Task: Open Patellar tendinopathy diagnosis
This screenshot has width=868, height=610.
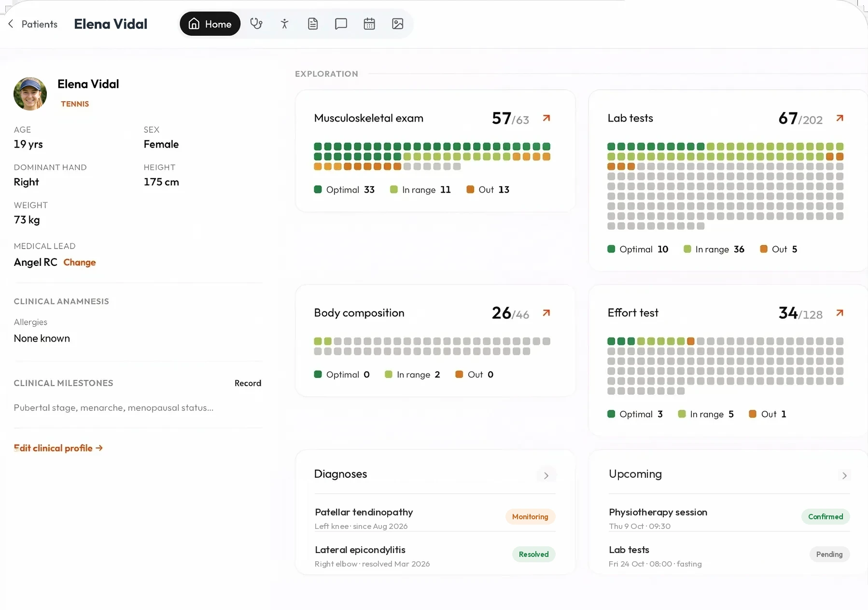Action: point(435,518)
